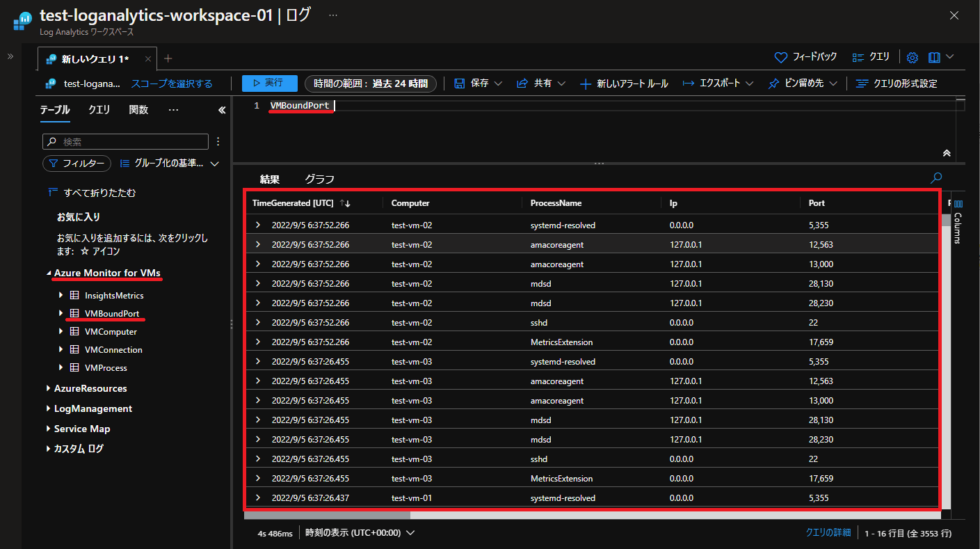Collapse query editor with double up chevron

pyautogui.click(x=946, y=152)
